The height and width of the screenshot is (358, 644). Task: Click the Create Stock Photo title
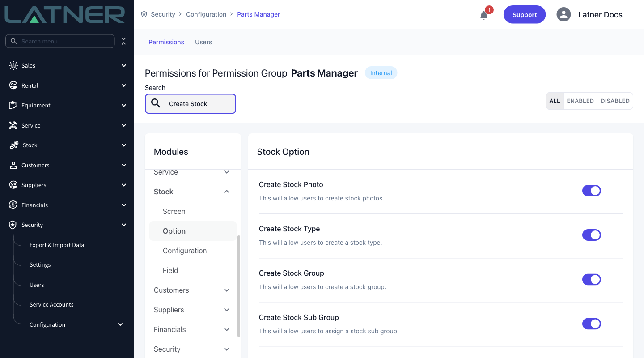(x=291, y=184)
